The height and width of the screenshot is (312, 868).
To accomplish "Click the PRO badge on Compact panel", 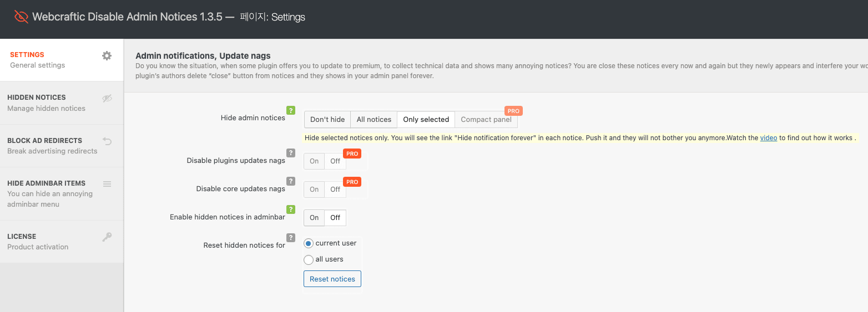I will click(x=513, y=111).
